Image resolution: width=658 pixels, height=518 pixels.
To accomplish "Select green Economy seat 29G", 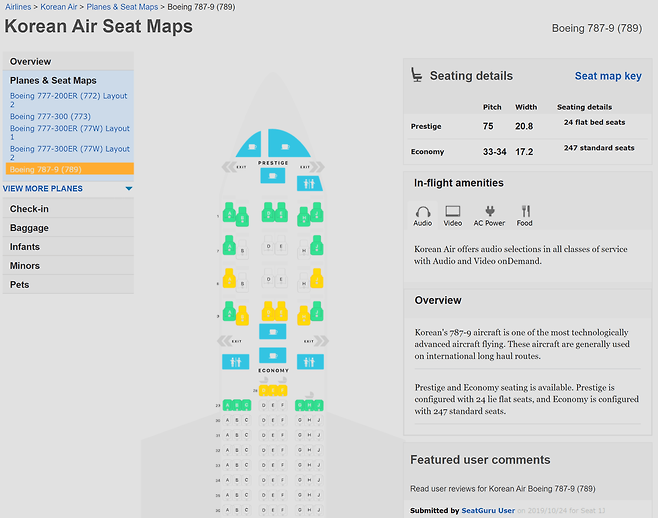I will [x=300, y=406].
